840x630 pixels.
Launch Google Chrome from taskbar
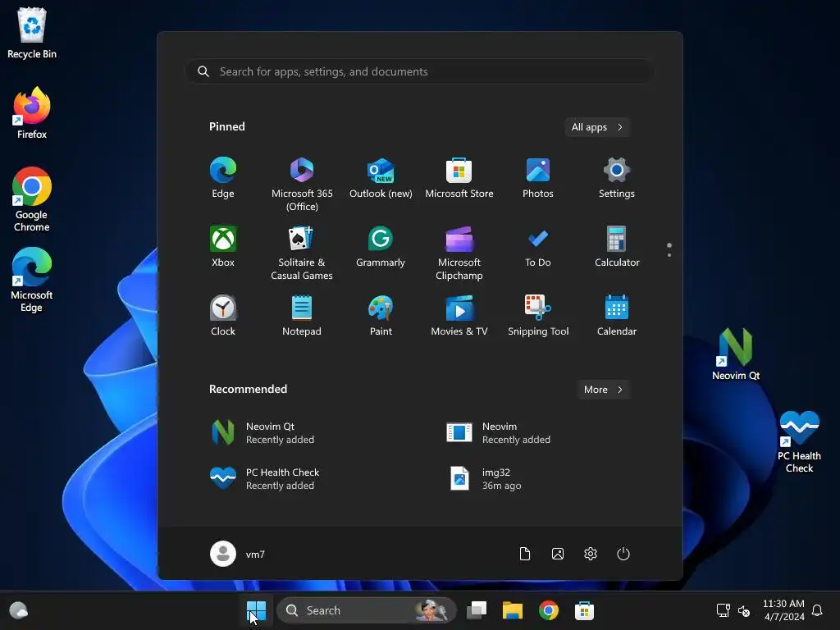click(x=549, y=610)
